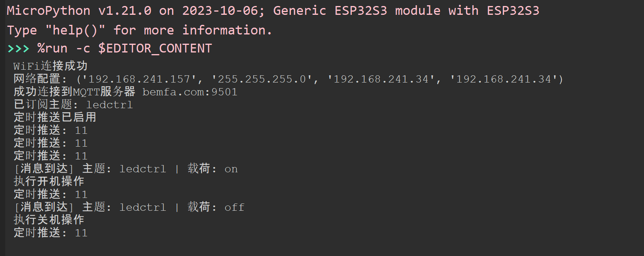
Task: Click the "网络配置" label
Action: click(x=37, y=79)
